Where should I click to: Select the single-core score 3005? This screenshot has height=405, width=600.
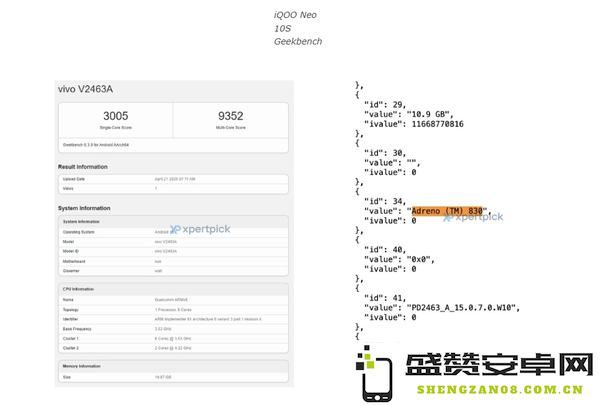(116, 116)
